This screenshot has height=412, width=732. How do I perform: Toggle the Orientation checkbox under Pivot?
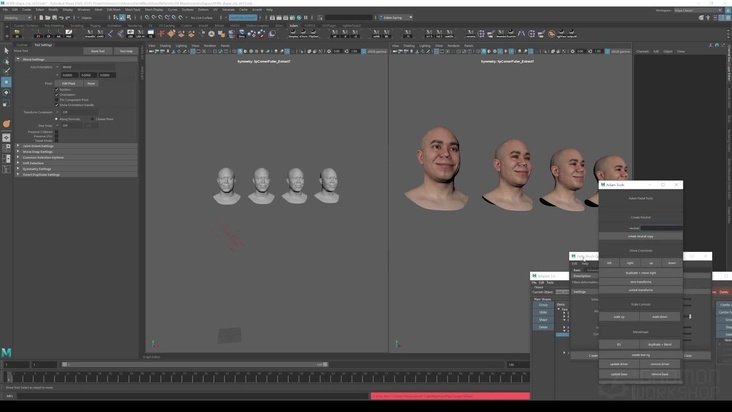[57, 95]
